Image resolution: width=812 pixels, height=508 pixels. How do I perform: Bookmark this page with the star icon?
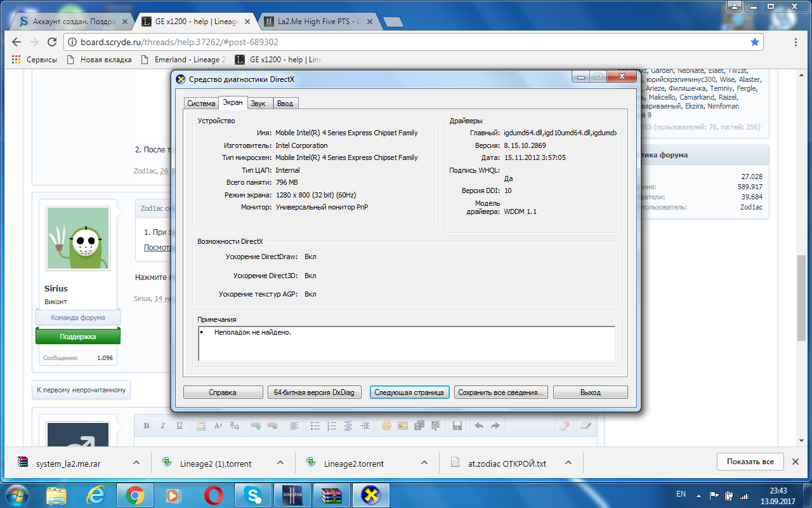click(754, 42)
